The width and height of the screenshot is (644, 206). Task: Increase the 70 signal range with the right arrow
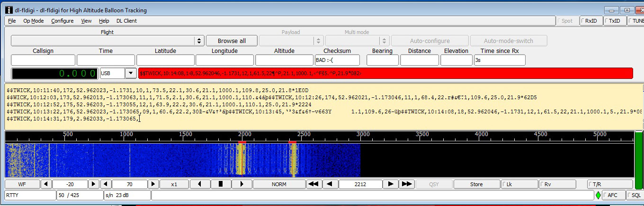point(153,184)
